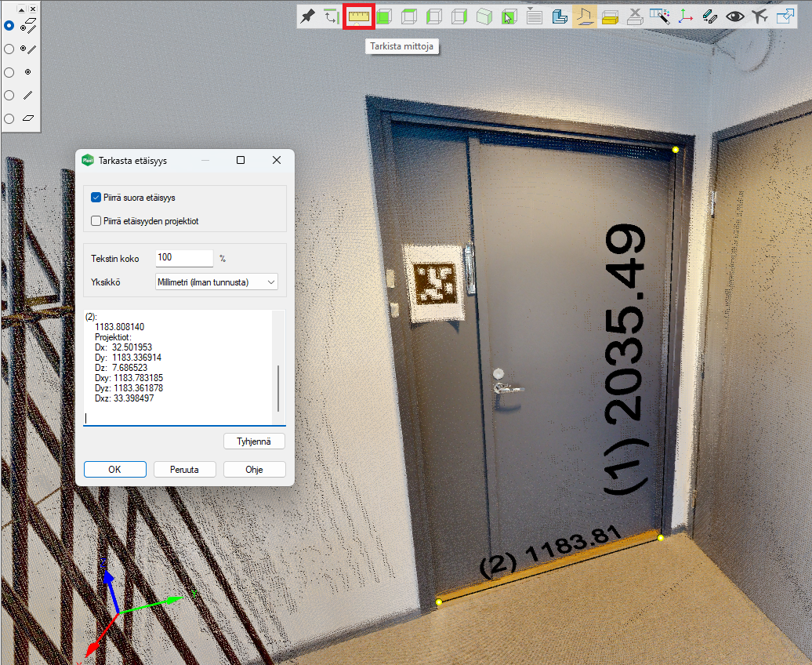Collapse the snap panel with up arrow
Image resolution: width=812 pixels, height=665 pixels.
[x=21, y=9]
